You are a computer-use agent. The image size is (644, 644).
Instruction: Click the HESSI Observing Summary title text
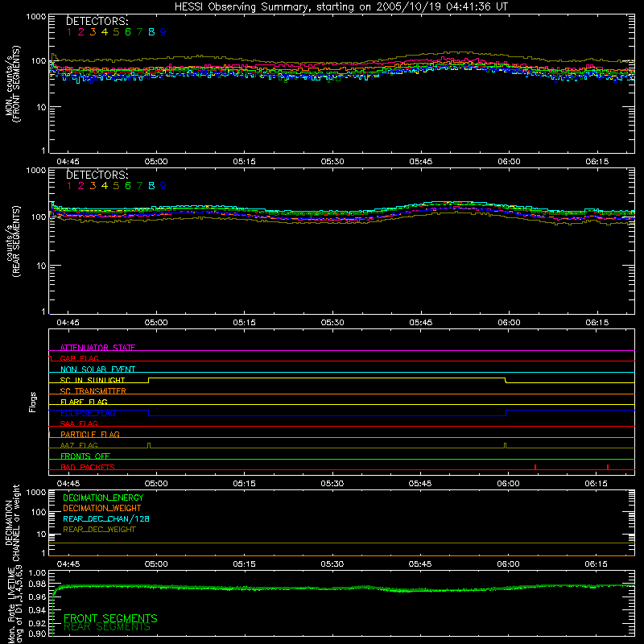[341, 7]
